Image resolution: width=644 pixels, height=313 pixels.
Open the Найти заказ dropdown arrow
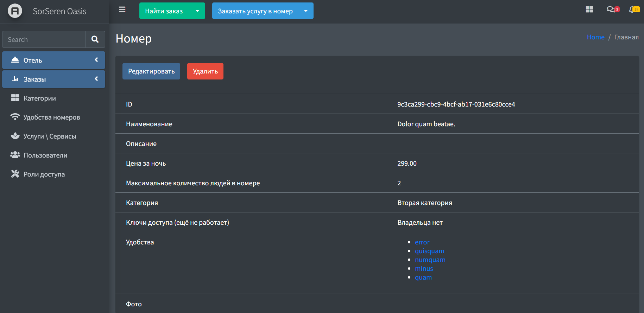click(197, 11)
